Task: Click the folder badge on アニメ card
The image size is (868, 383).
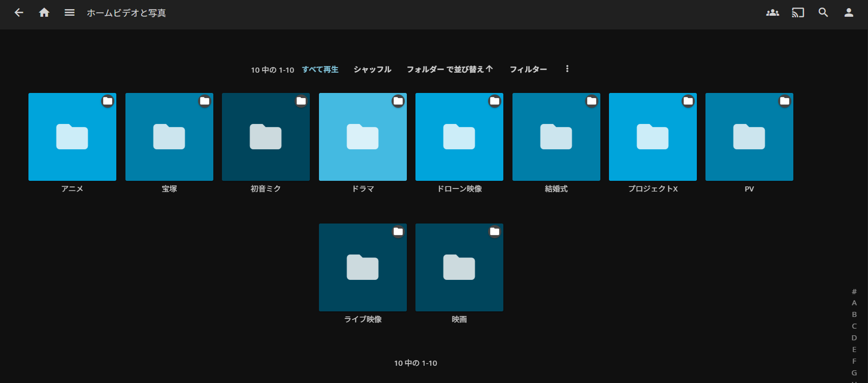Action: [x=108, y=101]
